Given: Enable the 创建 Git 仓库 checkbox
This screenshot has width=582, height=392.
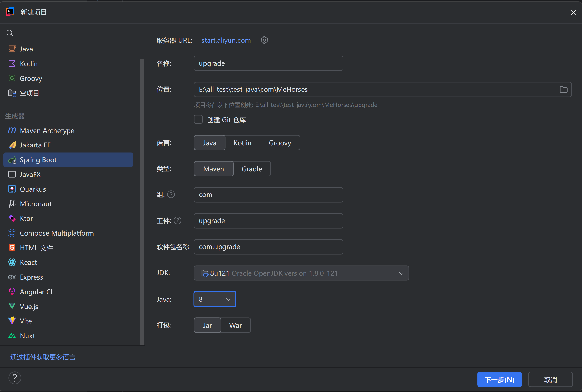Looking at the screenshot, I should (x=198, y=119).
